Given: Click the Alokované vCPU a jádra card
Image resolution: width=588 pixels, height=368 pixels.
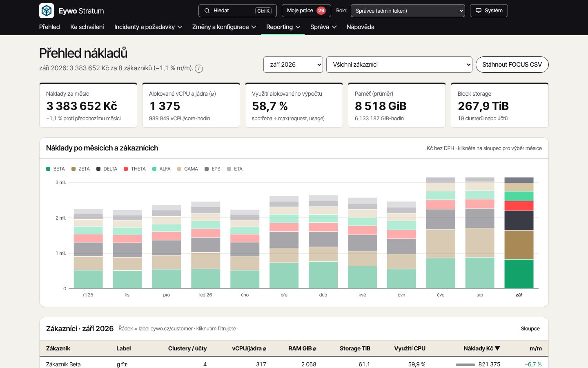Looking at the screenshot, I should point(191,105).
